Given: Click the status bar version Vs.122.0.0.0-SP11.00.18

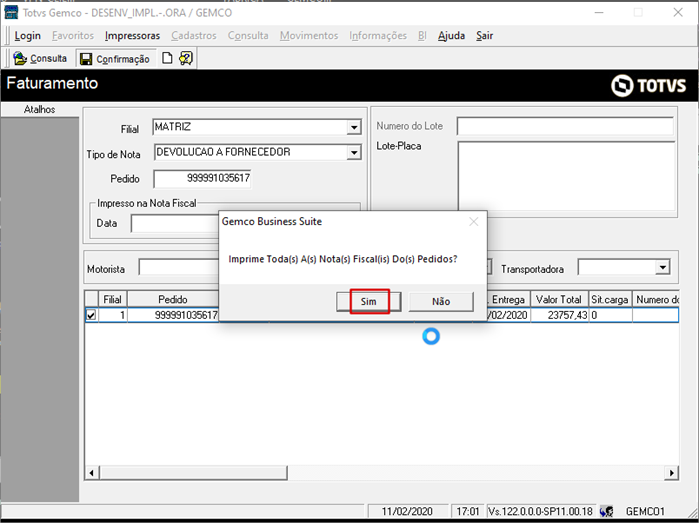Looking at the screenshot, I should [x=540, y=511].
